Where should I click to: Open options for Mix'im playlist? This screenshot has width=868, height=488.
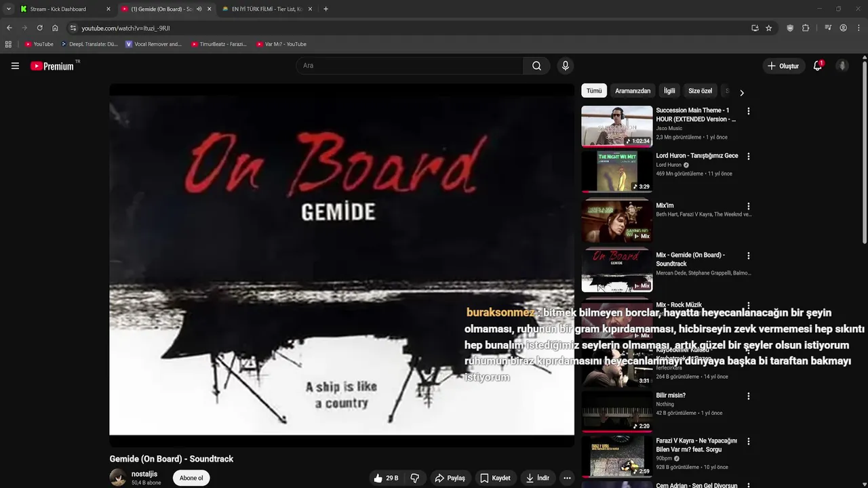749,206
